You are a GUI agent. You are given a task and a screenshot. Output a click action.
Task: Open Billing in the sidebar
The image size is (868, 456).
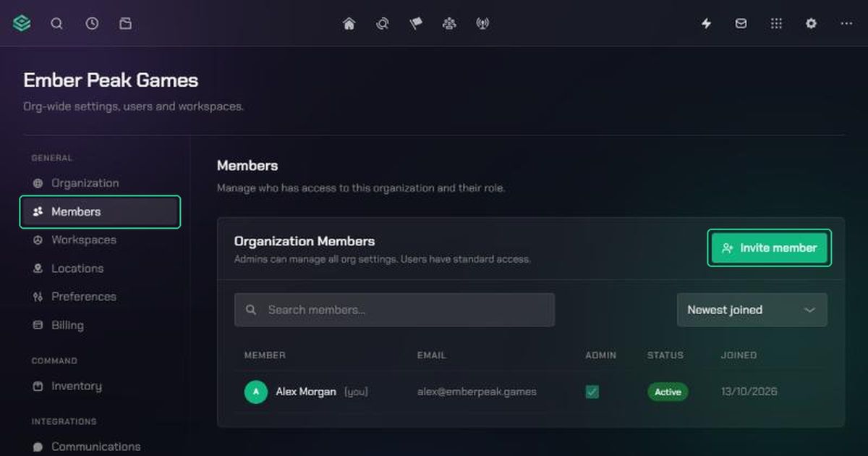pyautogui.click(x=100, y=326)
